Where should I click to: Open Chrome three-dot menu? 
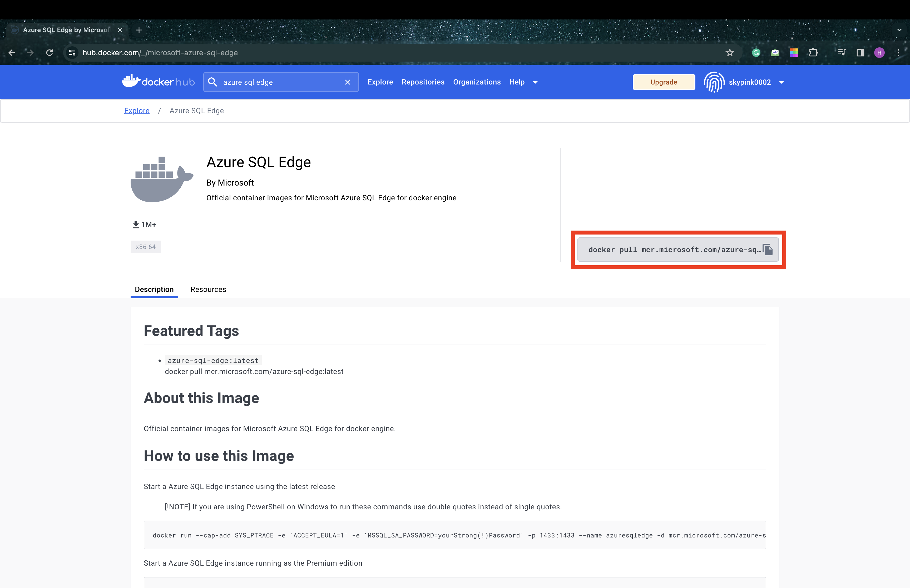point(898,53)
